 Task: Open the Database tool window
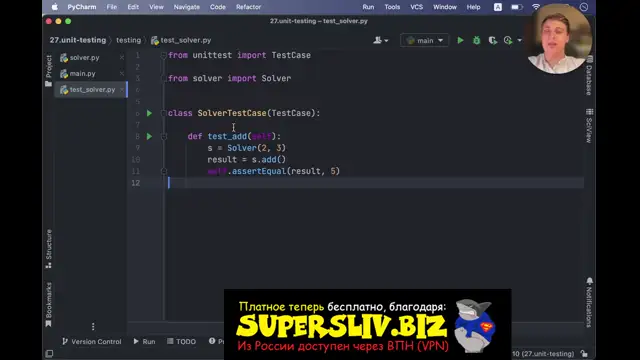point(589,76)
